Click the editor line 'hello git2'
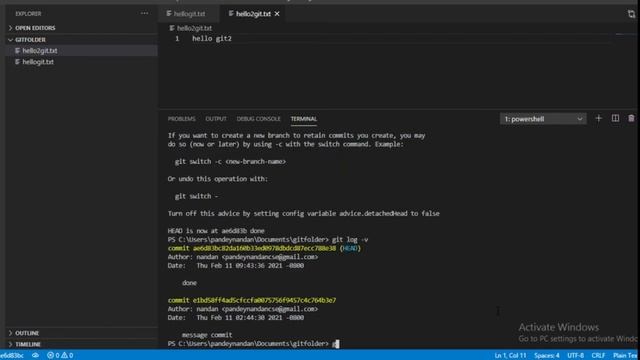Viewport: 640px width, 360px height. [212, 38]
